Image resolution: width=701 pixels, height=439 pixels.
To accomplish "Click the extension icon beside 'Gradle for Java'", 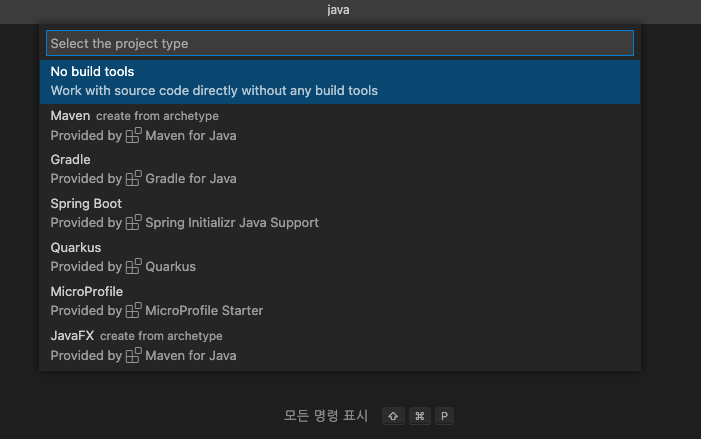I will [134, 178].
